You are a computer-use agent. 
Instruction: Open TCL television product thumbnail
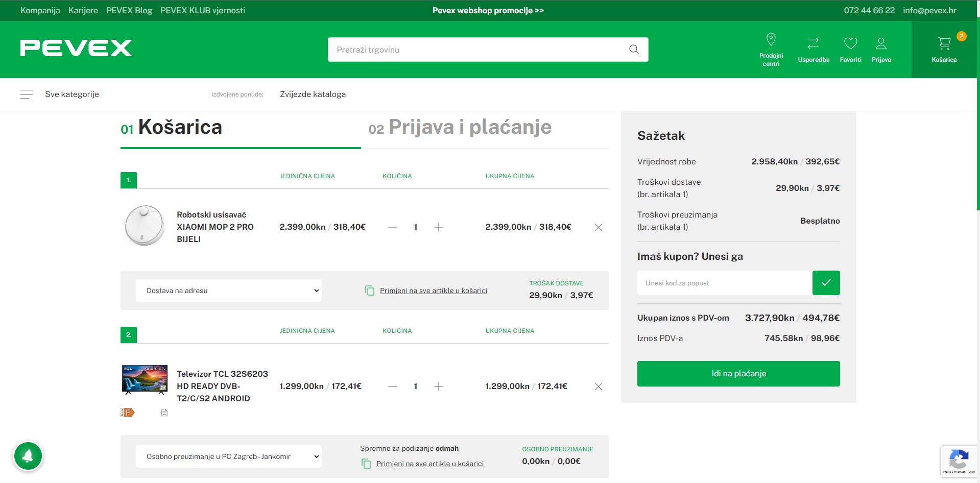(145, 380)
